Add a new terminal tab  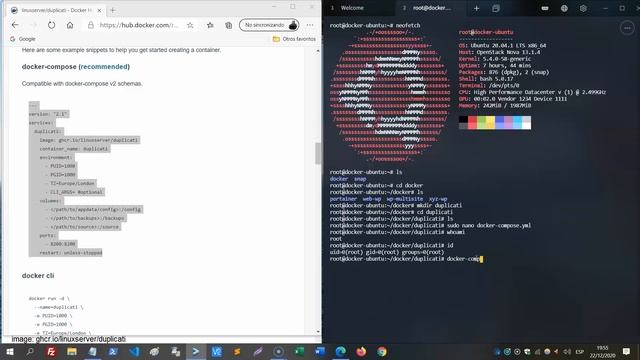point(476,8)
